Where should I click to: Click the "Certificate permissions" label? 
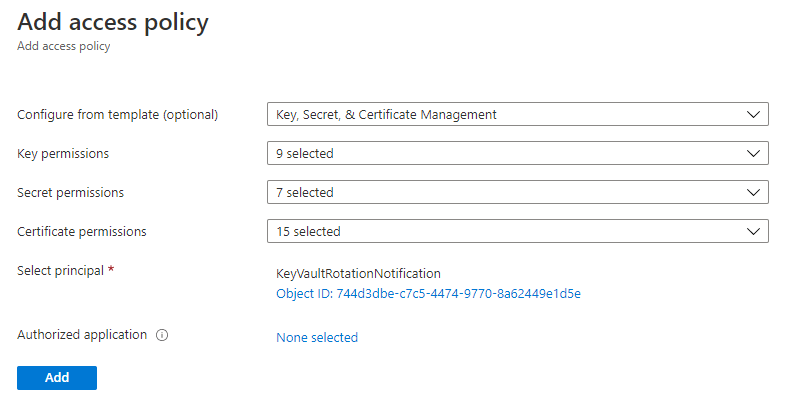[82, 231]
